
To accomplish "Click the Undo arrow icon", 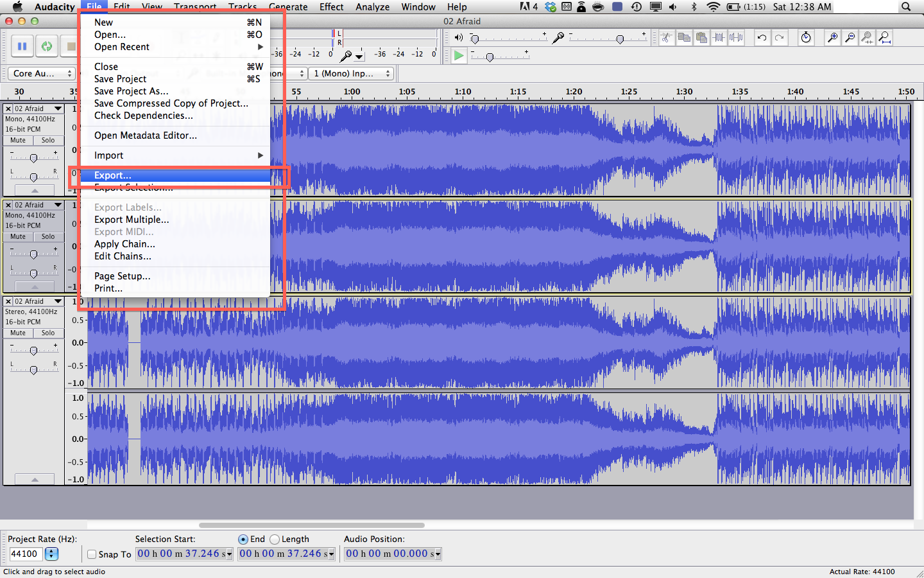I will 762,38.
